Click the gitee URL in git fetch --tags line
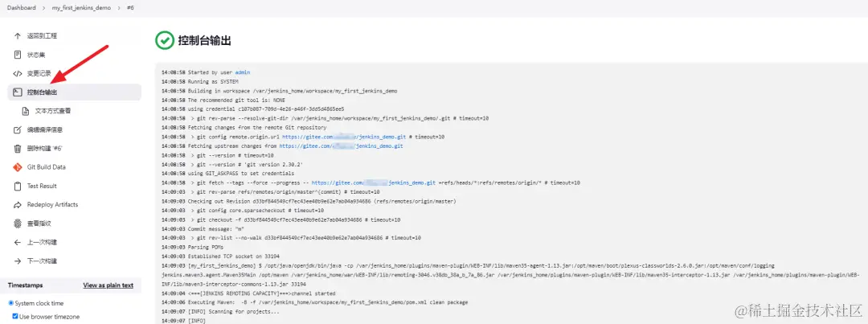 click(x=374, y=183)
